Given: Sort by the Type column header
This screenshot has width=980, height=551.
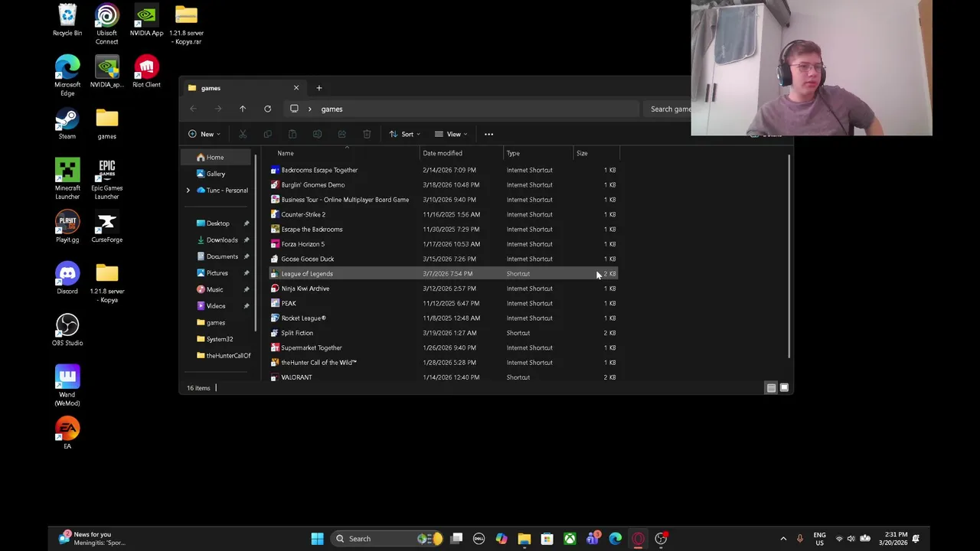Looking at the screenshot, I should click(538, 153).
